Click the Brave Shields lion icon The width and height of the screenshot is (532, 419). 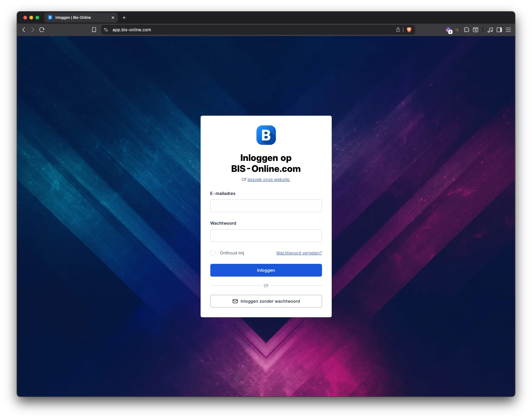click(409, 30)
